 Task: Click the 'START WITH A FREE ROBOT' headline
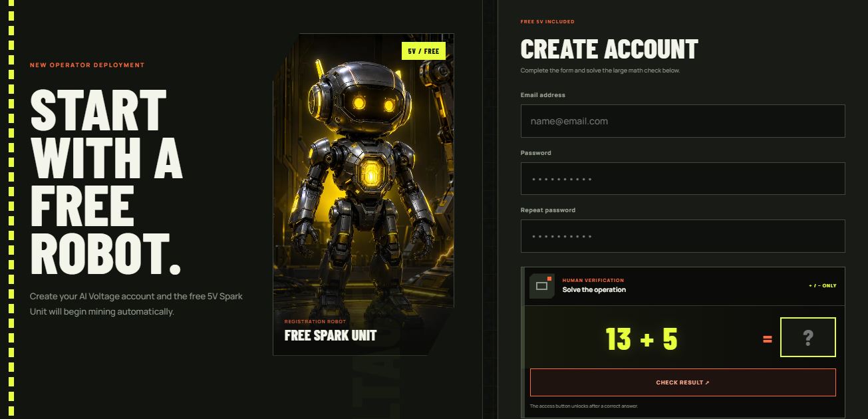click(x=106, y=182)
